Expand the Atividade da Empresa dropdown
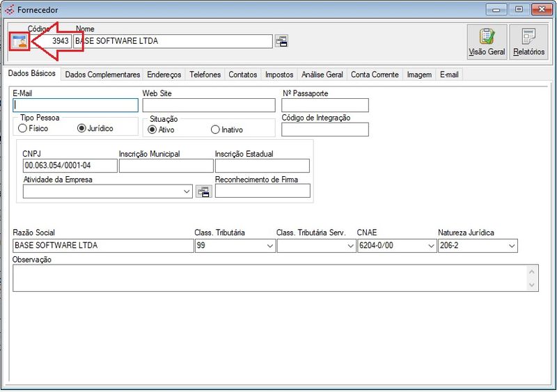This screenshot has width=557, height=392. click(186, 191)
